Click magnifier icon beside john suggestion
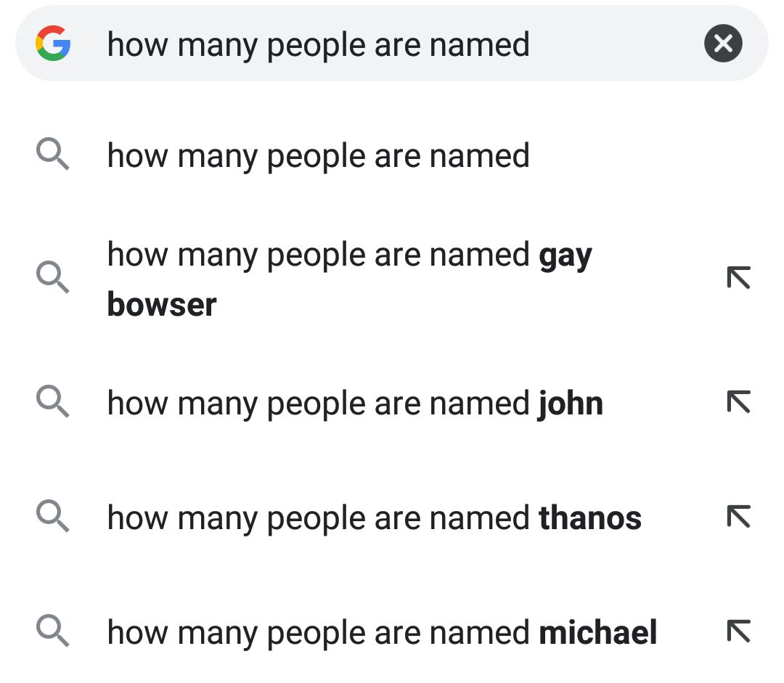Image resolution: width=784 pixels, height=683 pixels. click(53, 401)
